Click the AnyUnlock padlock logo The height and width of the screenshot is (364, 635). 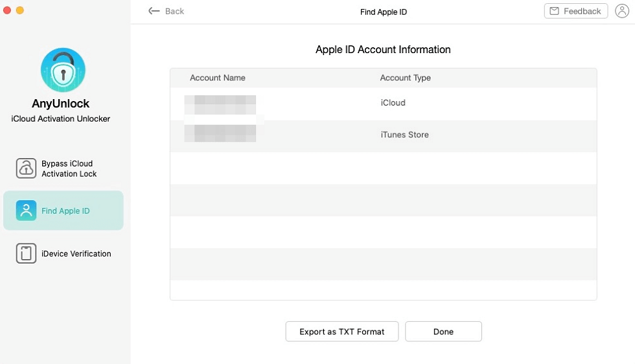pos(63,70)
